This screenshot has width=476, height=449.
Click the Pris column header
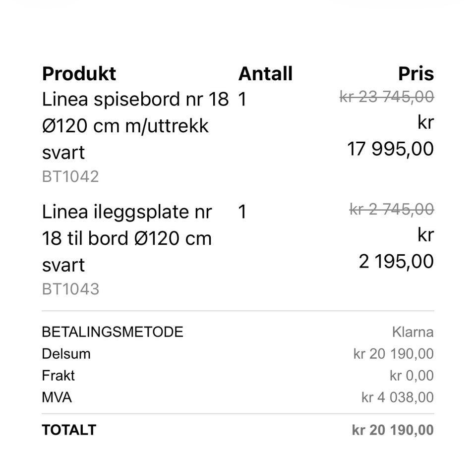[416, 74]
